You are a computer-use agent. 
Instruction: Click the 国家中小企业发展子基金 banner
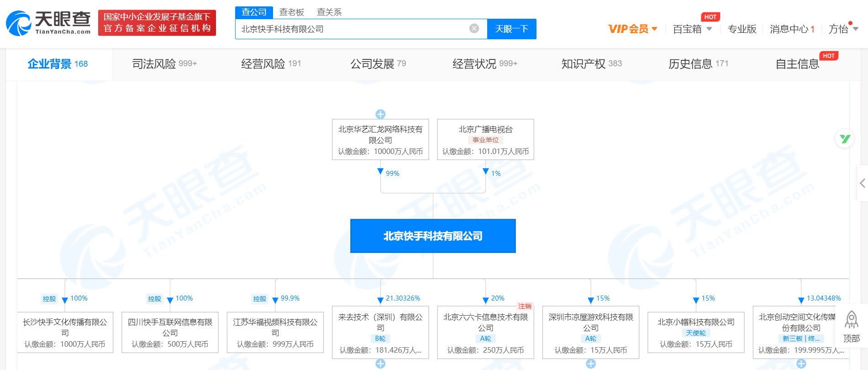(157, 23)
